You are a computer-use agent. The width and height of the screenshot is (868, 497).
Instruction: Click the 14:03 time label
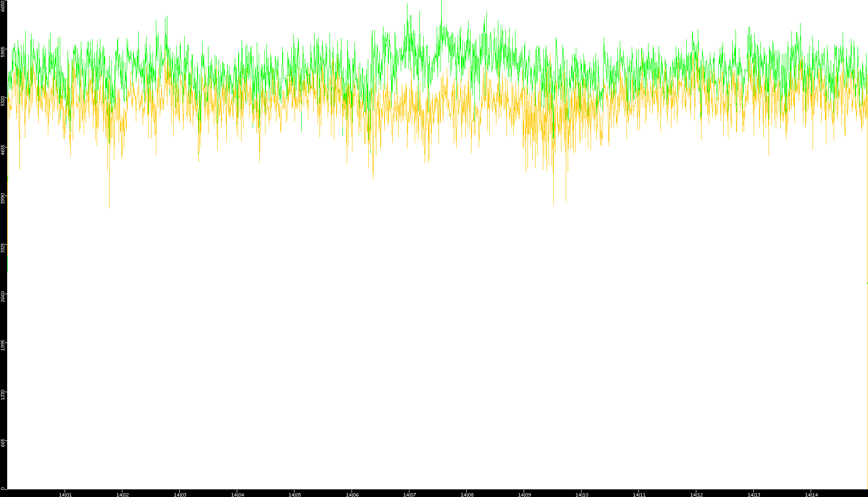(x=180, y=495)
